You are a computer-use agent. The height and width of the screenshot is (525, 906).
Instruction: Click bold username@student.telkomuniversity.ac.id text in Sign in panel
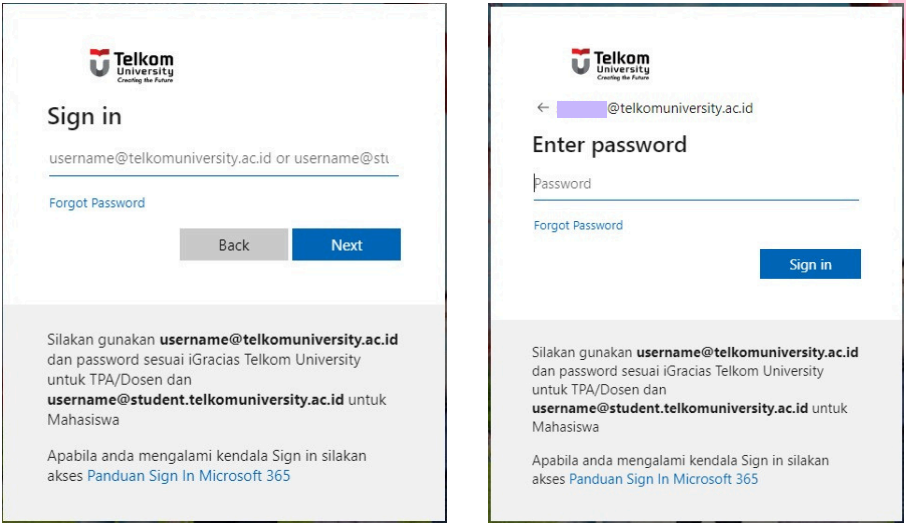point(195,400)
